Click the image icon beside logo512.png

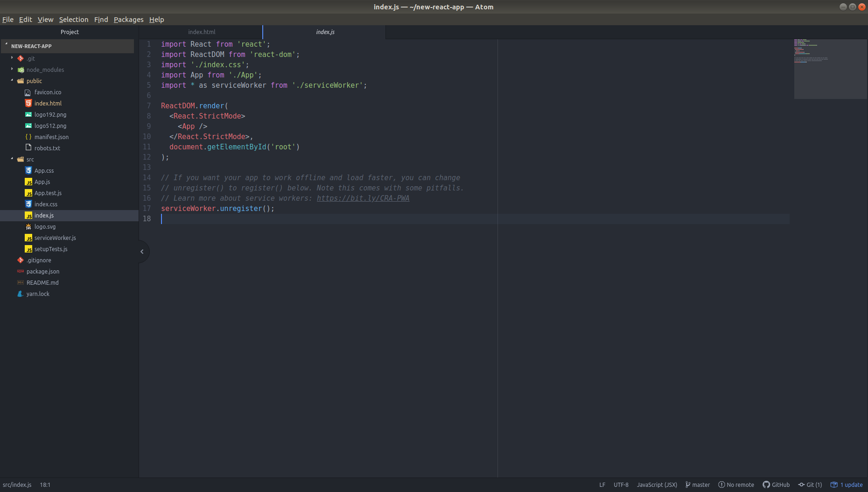coord(28,126)
